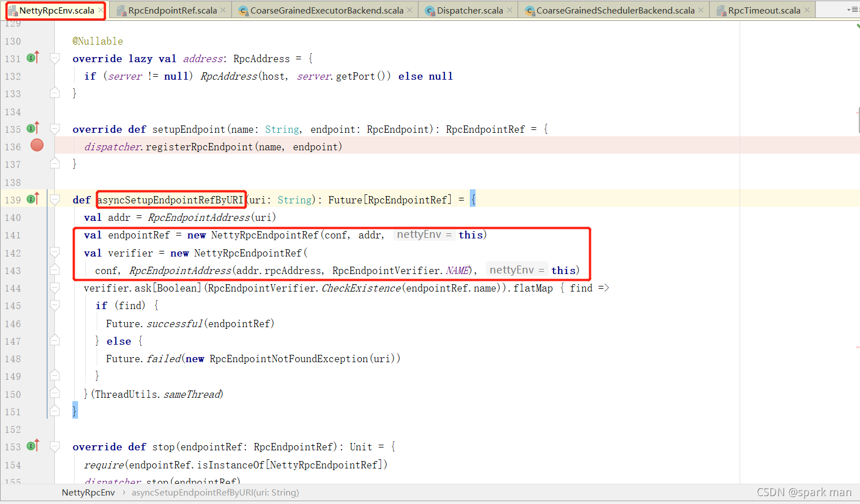The width and height of the screenshot is (860, 504).
Task: Collapse the fold end marker at line 133
Action: click(x=55, y=93)
